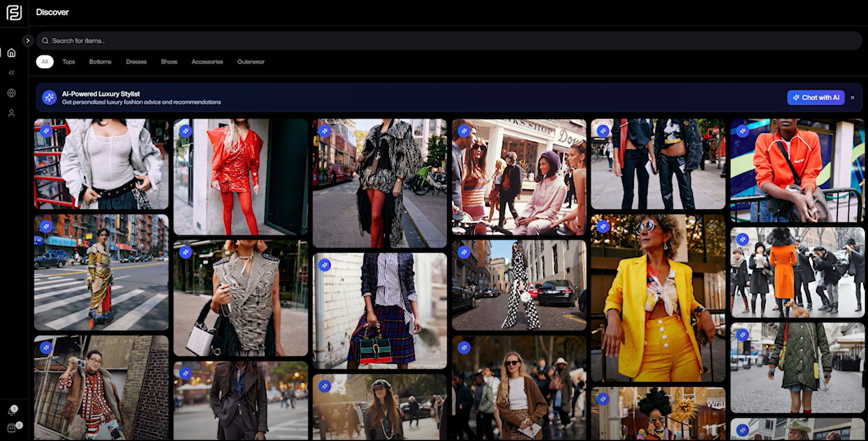This screenshot has width=868, height=441.
Task: Click the home icon in sidebar
Action: pos(11,53)
